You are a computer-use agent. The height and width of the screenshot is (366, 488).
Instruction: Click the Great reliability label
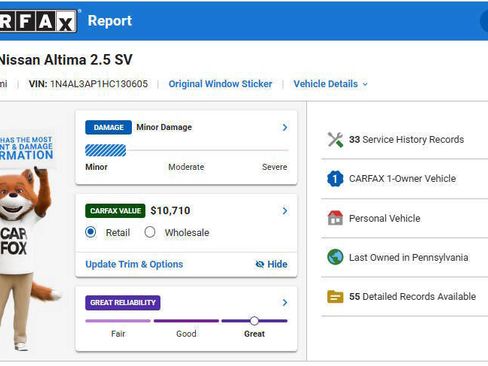254,334
